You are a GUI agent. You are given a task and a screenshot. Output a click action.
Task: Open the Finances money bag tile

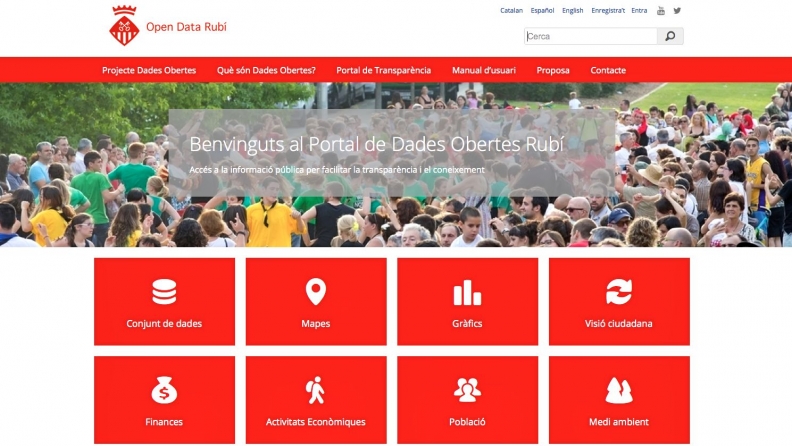164,400
